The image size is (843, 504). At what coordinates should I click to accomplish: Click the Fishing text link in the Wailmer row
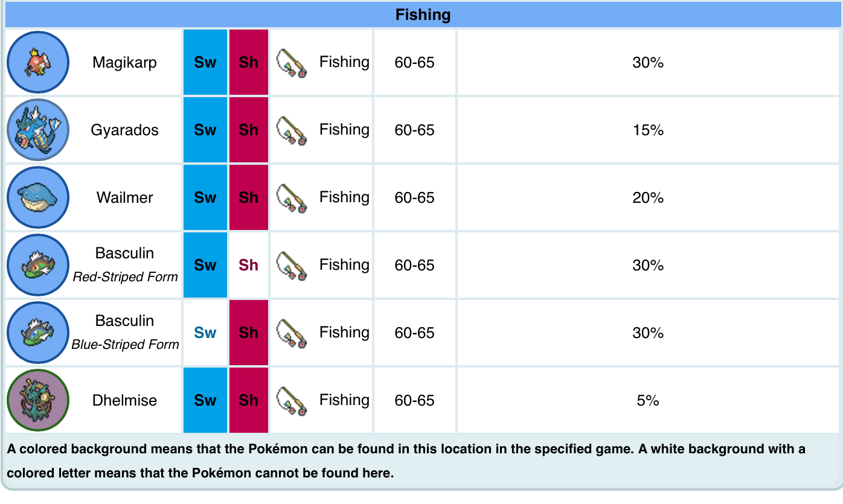(x=344, y=197)
